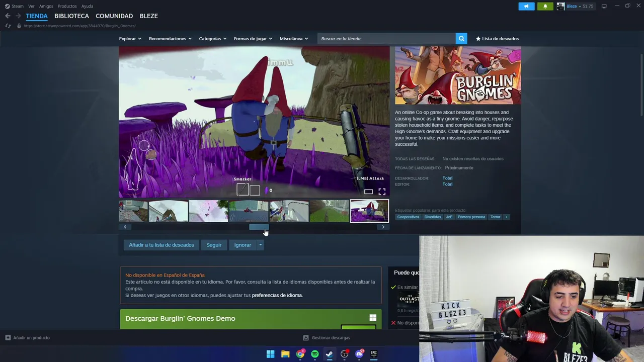This screenshot has width=644, height=362.
Task: Switch the video to theater mode
Action: [368, 192]
